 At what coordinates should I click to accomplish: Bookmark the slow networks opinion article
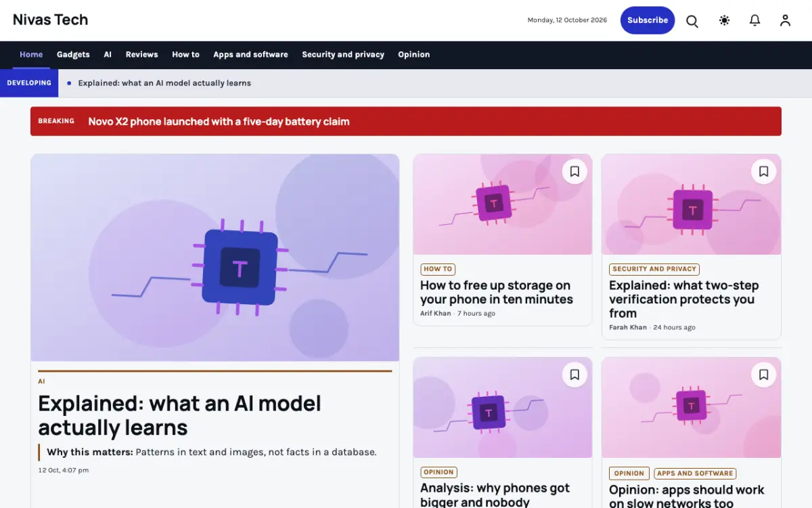763,375
